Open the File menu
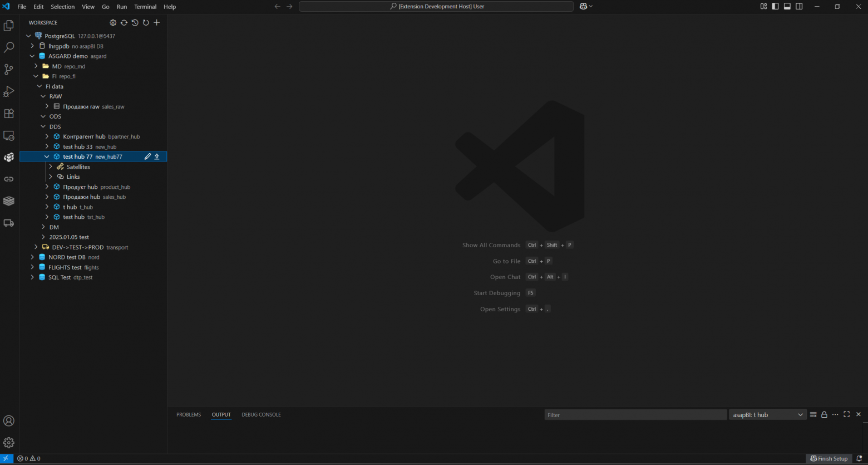This screenshot has width=868, height=465. [22, 7]
